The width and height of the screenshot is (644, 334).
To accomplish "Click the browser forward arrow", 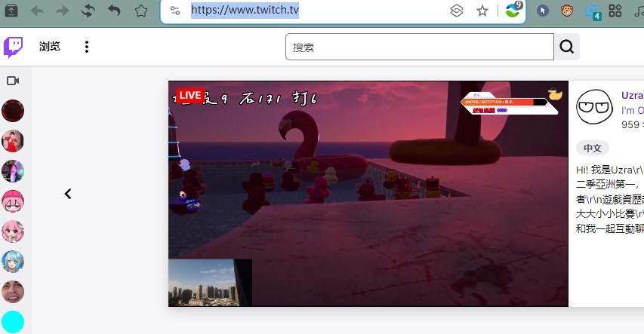I will [63, 11].
